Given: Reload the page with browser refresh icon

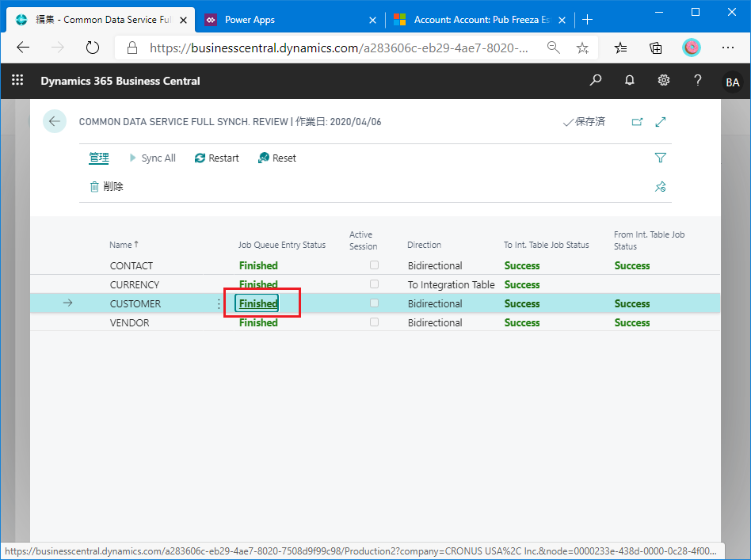Looking at the screenshot, I should pyautogui.click(x=93, y=48).
